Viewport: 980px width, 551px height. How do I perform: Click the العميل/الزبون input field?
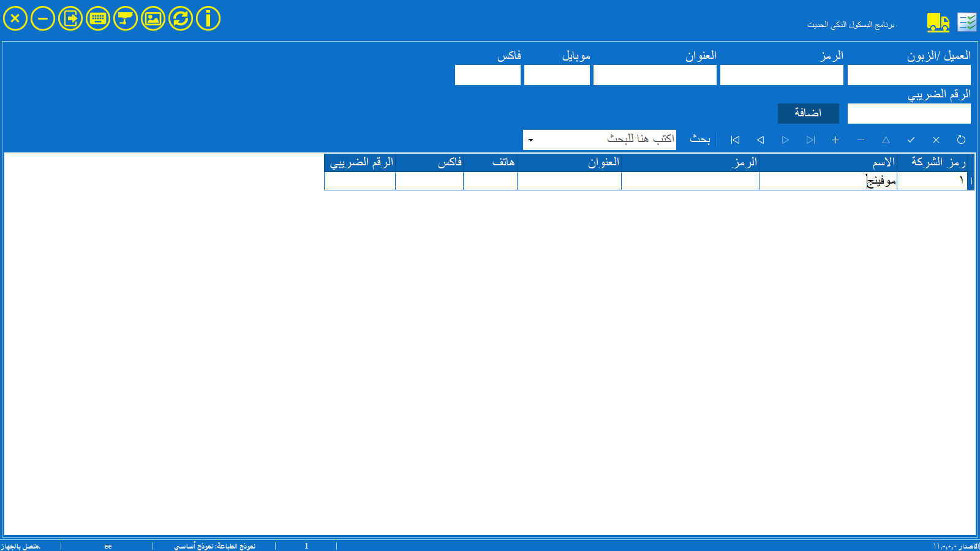click(x=909, y=75)
